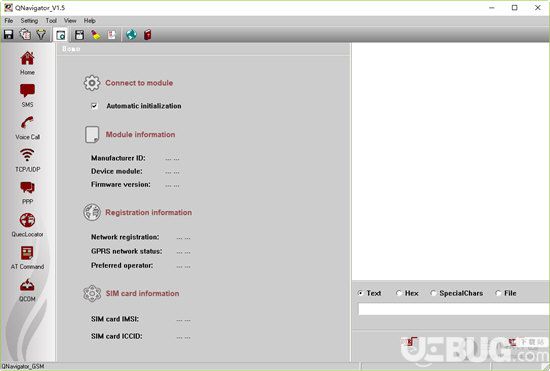Screen dimensions: 550x371
Task: Click the text input field below Text option
Action: tap(454, 309)
